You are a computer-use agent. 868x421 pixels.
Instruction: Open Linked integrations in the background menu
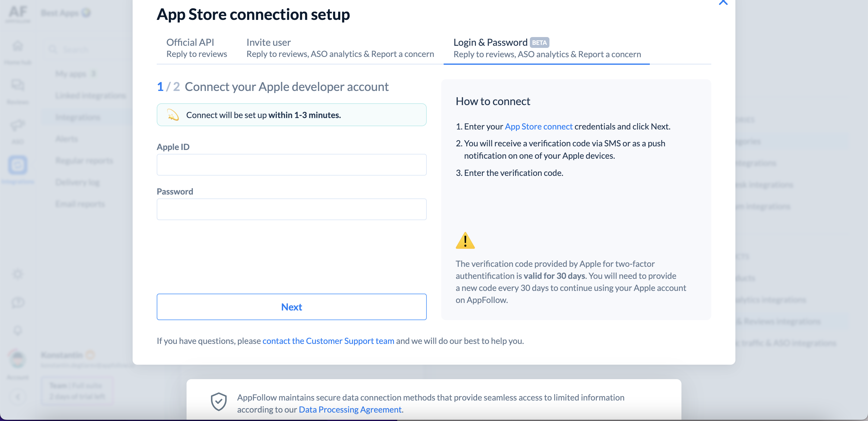(x=91, y=95)
